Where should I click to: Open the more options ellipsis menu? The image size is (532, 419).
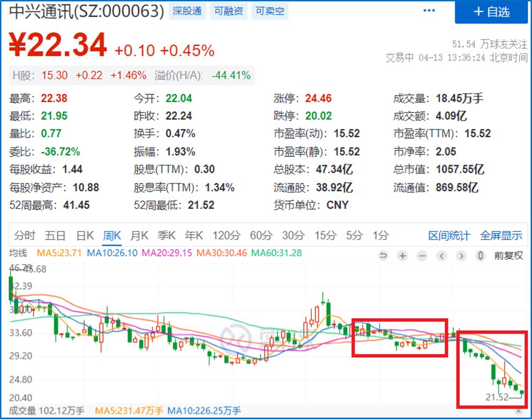click(x=429, y=11)
